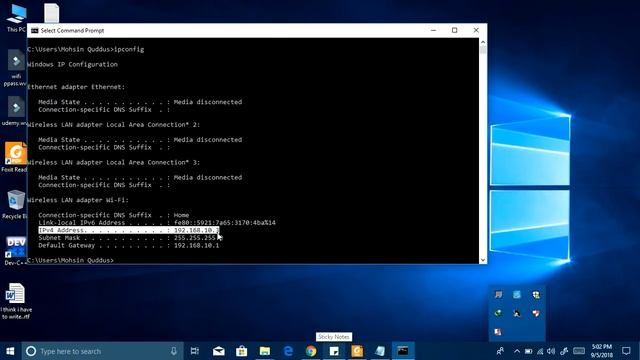
Task: Open This PC desktop icon
Action: (x=16, y=17)
